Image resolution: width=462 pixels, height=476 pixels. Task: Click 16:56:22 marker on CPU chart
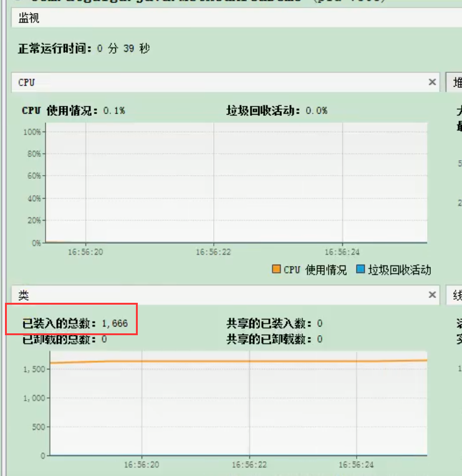(x=213, y=252)
